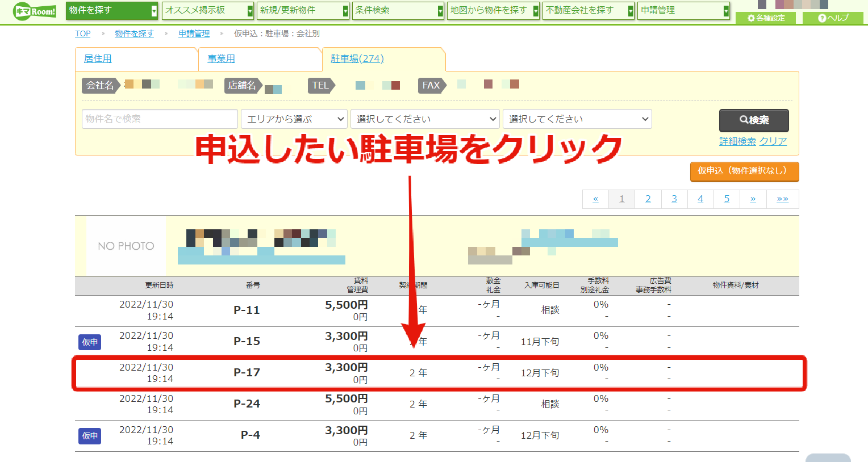This screenshot has width=868, height=462.
Task: Click the 入庫可能日 column header
Action: pos(541,285)
